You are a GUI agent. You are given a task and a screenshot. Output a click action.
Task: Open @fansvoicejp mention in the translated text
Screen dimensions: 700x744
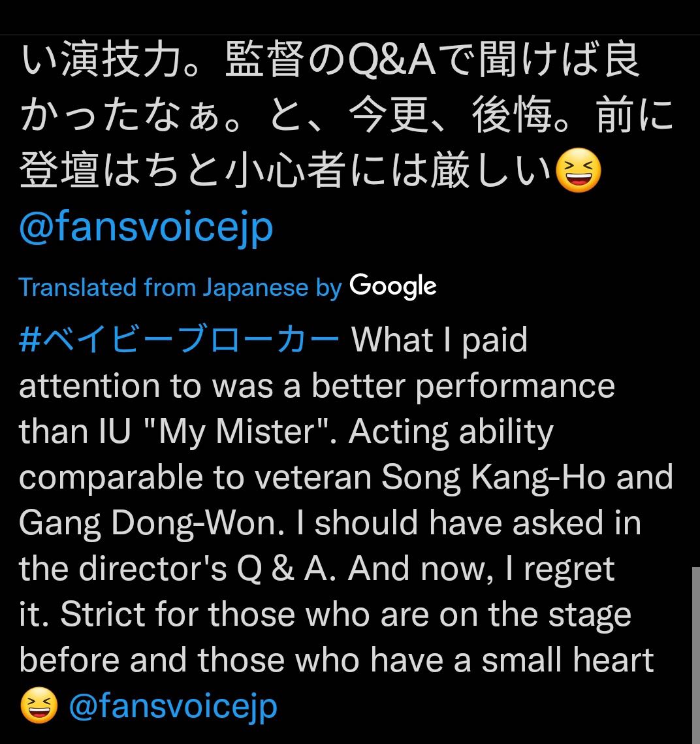click(173, 706)
